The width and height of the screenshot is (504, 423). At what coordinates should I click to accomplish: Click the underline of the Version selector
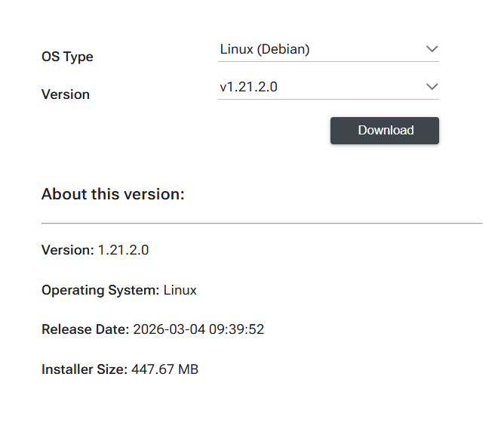[x=328, y=99]
